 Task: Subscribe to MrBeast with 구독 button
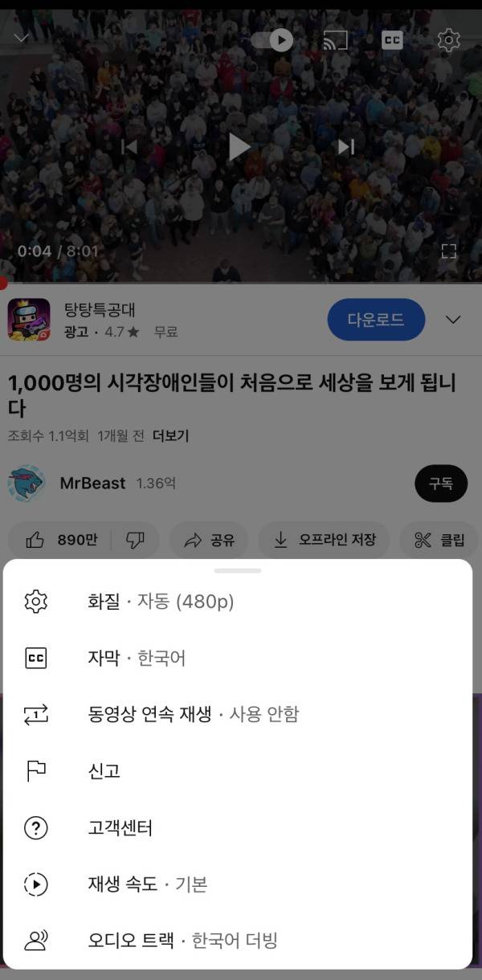click(x=440, y=484)
